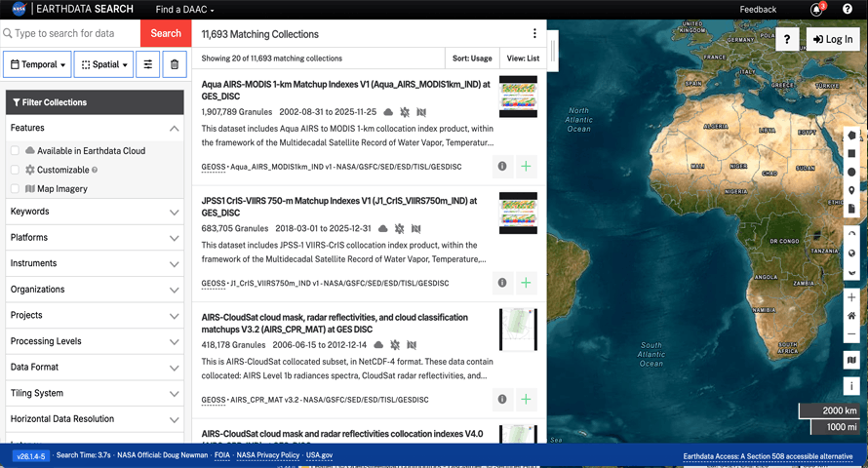Image resolution: width=868 pixels, height=468 pixels.
Task: Show info for J1_CrIS_VIIRS750m_IND collection
Action: click(502, 283)
